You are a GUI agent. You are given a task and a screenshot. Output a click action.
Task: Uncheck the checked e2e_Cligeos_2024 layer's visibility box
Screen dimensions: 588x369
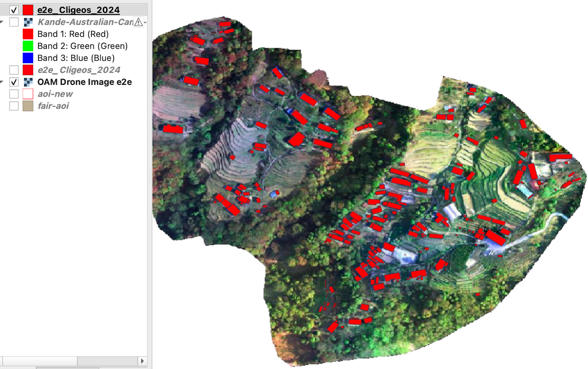click(14, 10)
